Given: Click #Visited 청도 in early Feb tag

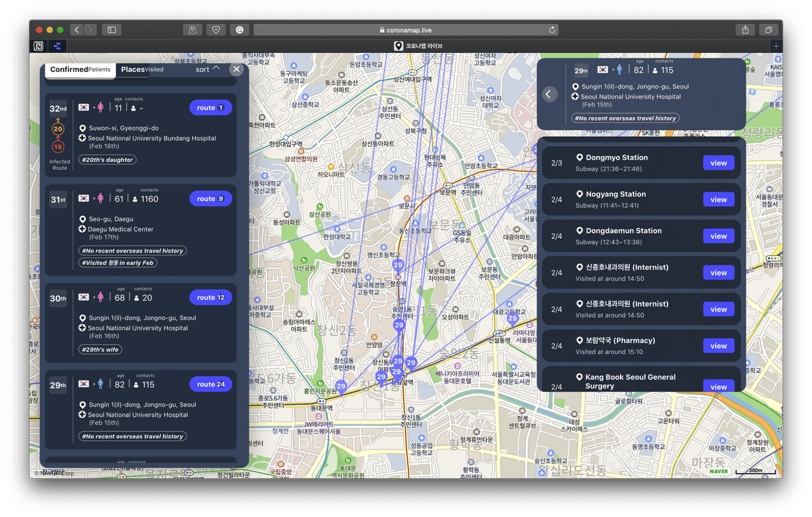Looking at the screenshot, I should click(118, 263).
